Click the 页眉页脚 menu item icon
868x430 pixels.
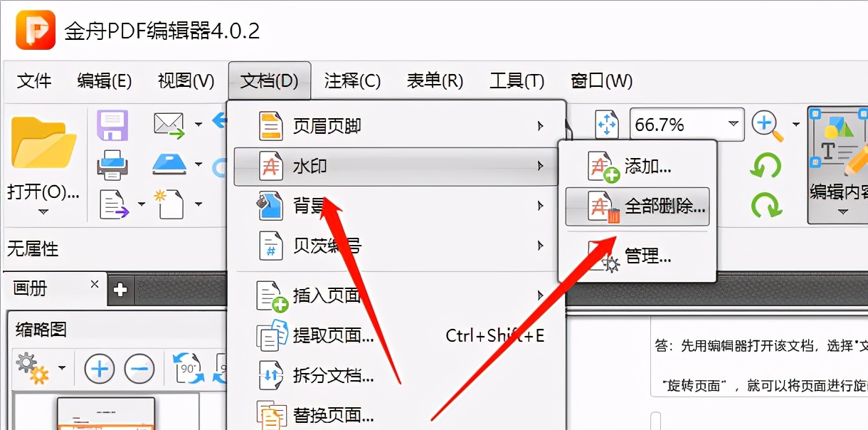pos(270,127)
